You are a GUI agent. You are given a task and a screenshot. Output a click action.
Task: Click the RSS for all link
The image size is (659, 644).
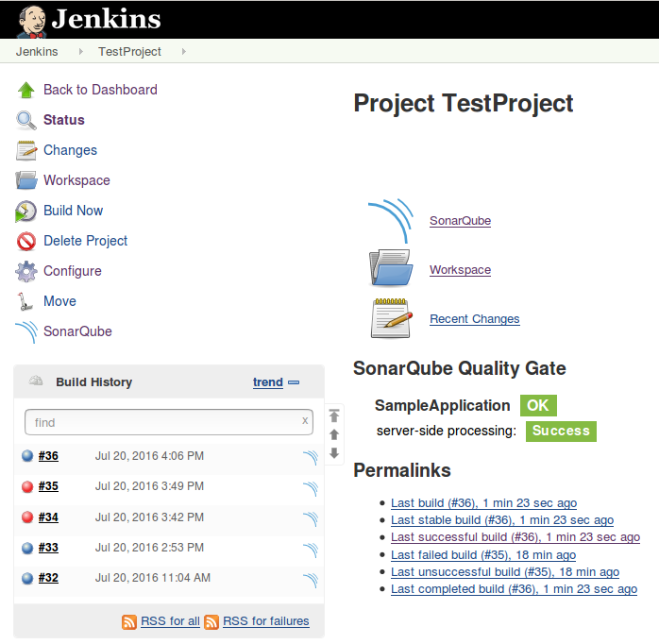[170, 621]
